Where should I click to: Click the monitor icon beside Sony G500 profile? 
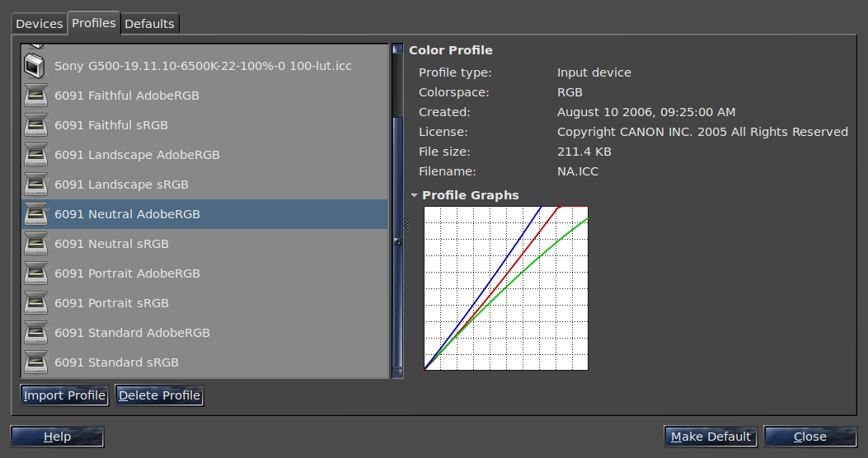coord(35,65)
